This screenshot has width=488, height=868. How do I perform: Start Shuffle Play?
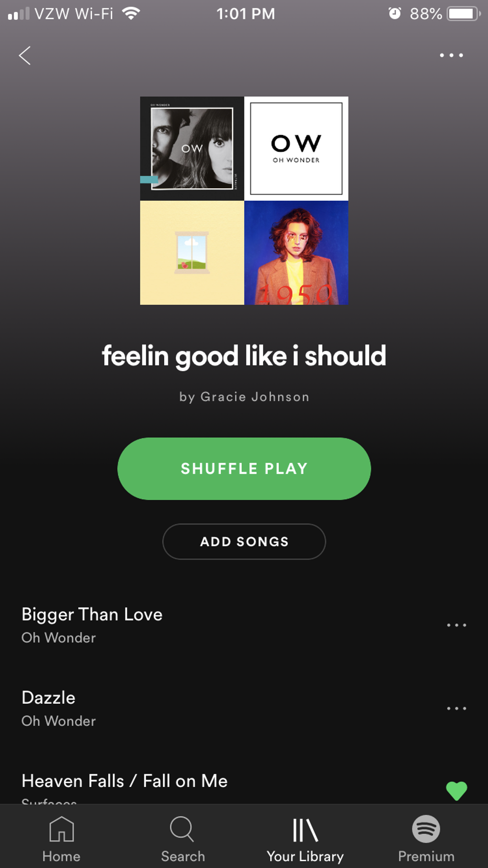244,469
